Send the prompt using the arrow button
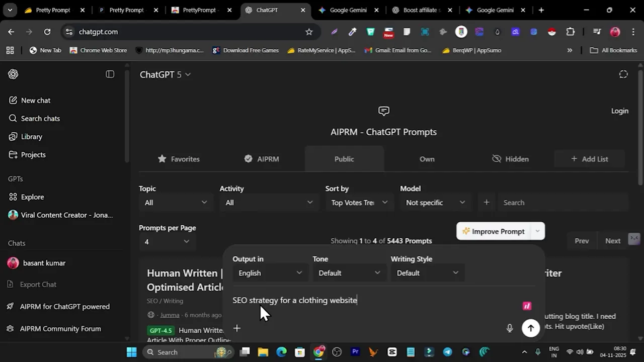This screenshot has height=362, width=644. click(531, 328)
